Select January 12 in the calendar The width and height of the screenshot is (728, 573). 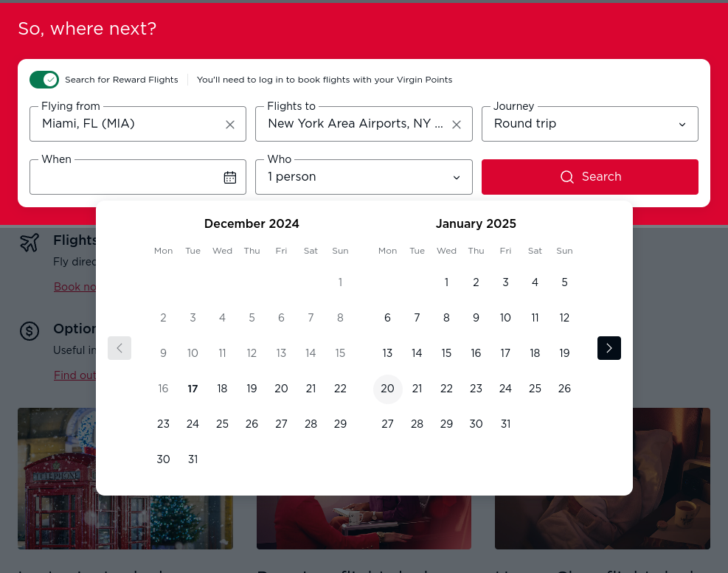564,318
